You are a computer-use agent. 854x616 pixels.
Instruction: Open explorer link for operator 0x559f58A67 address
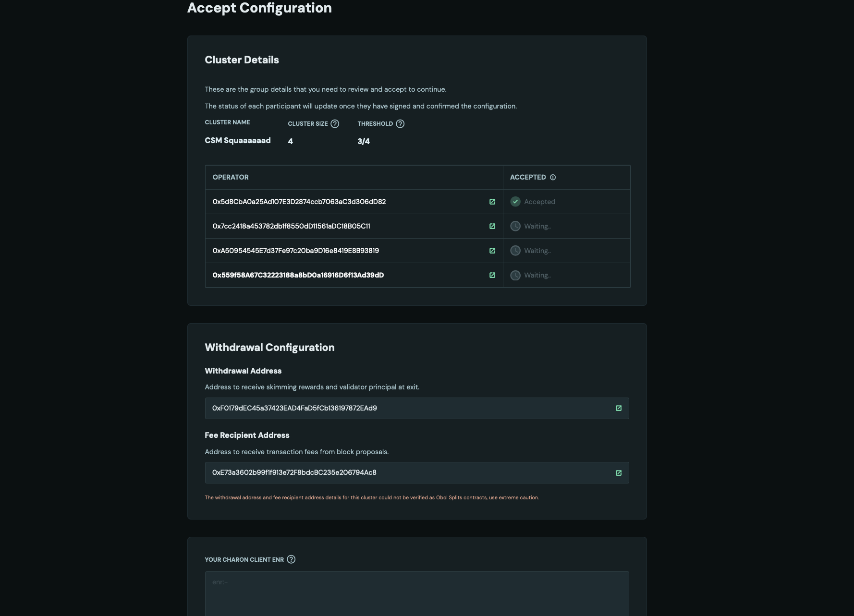point(492,275)
